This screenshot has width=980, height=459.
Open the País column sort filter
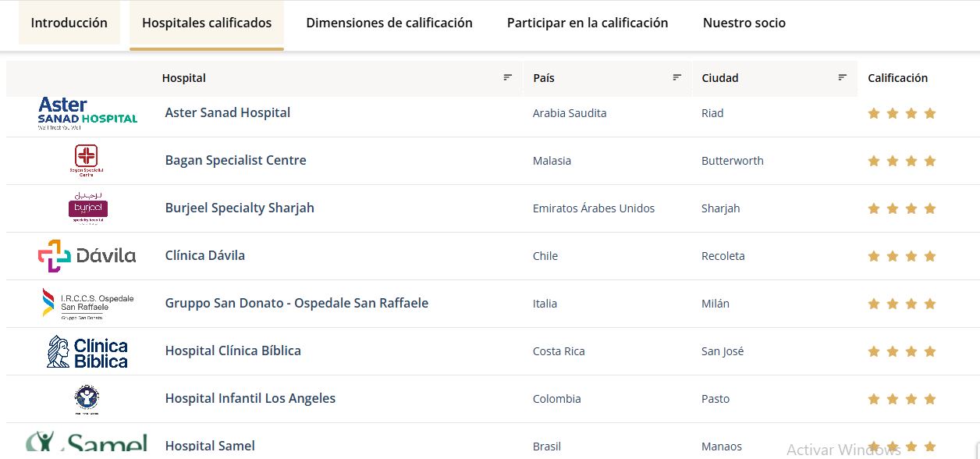pyautogui.click(x=677, y=77)
